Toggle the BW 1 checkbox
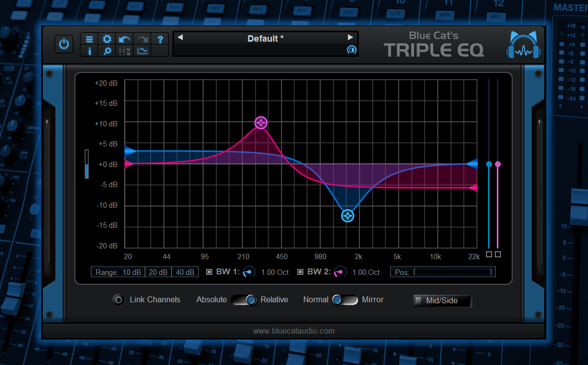The image size is (588, 365). point(209,272)
